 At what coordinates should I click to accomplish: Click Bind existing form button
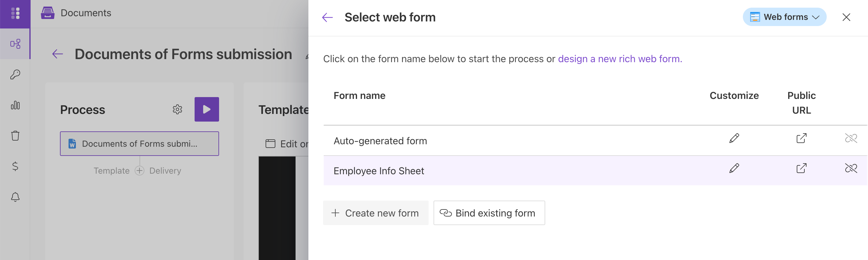(x=489, y=213)
